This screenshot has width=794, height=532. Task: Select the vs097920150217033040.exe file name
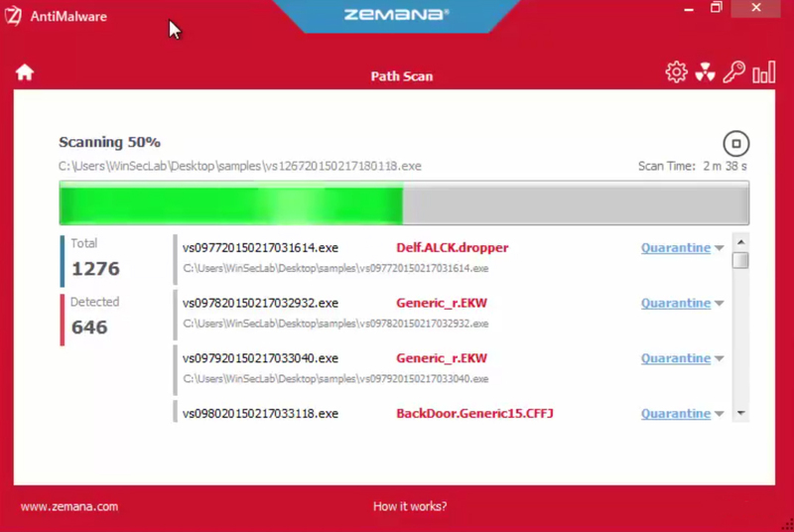[260, 358]
